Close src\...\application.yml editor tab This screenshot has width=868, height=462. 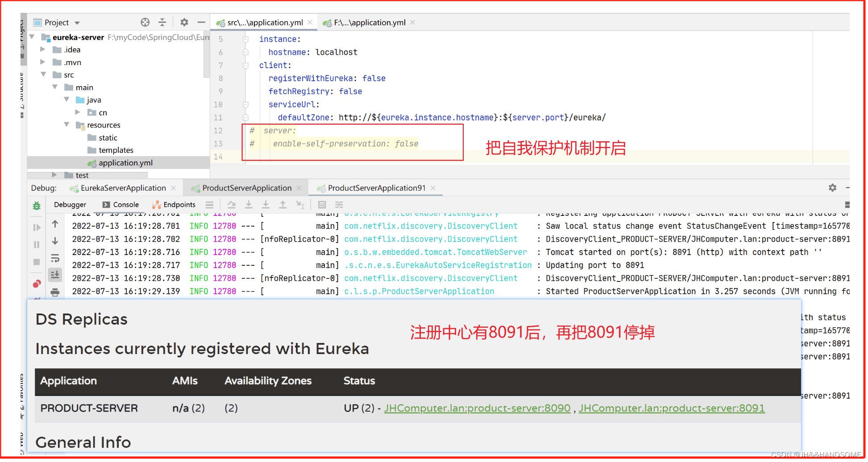(310, 22)
